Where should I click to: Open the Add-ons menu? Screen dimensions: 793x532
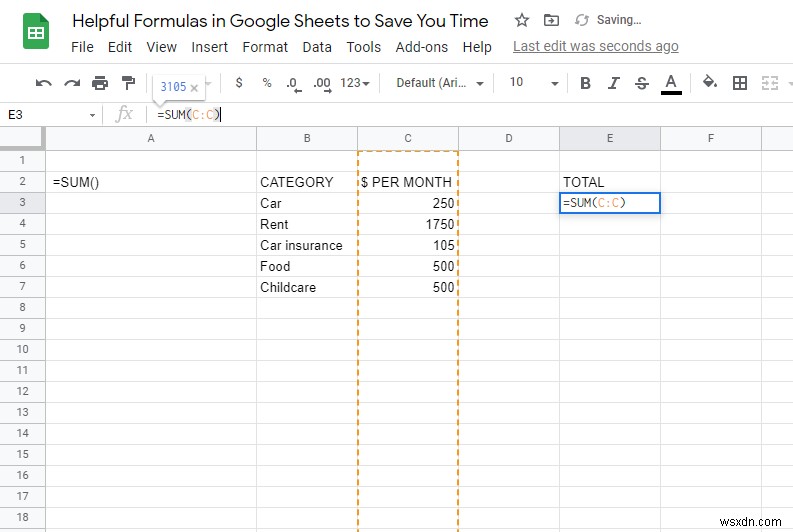(421, 47)
